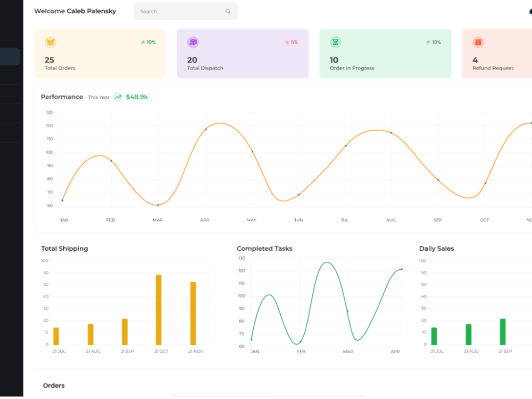532x399 pixels.
Task: Click the 21 AUG bar in Total Shipping
Action: (x=90, y=335)
